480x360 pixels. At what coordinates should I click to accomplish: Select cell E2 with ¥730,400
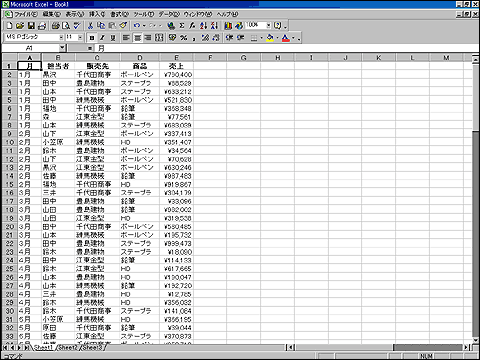pos(177,75)
